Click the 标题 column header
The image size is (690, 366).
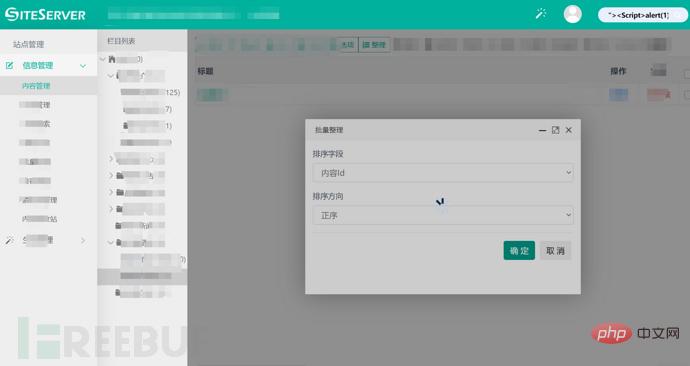(x=206, y=71)
